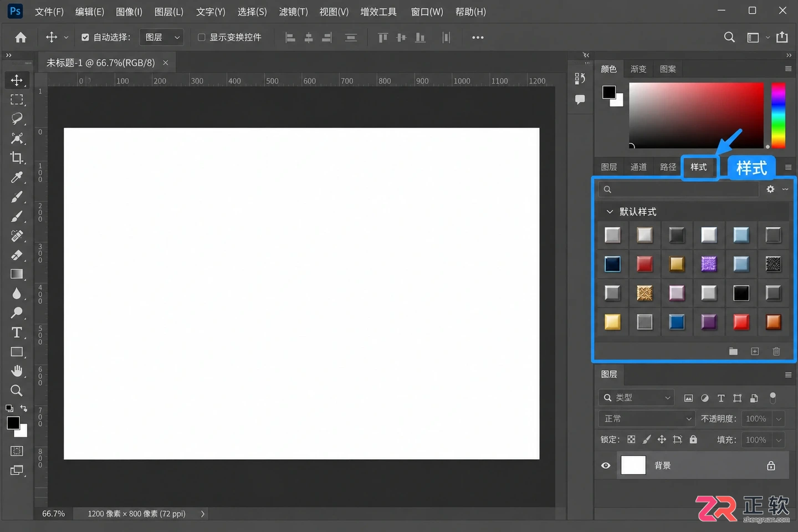
Task: Toggle layer filtering on/off switch
Action: (x=773, y=397)
